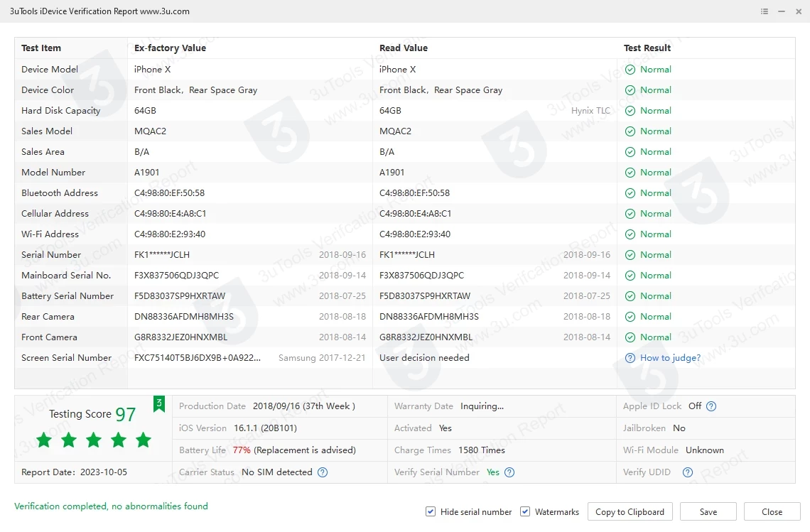Click the five-star testing score rating
This screenshot has height=532, width=810.
click(94, 440)
